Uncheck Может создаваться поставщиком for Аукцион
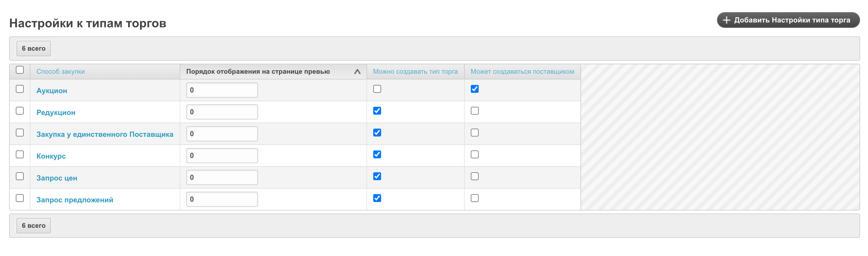The width and height of the screenshot is (868, 256). tap(474, 89)
